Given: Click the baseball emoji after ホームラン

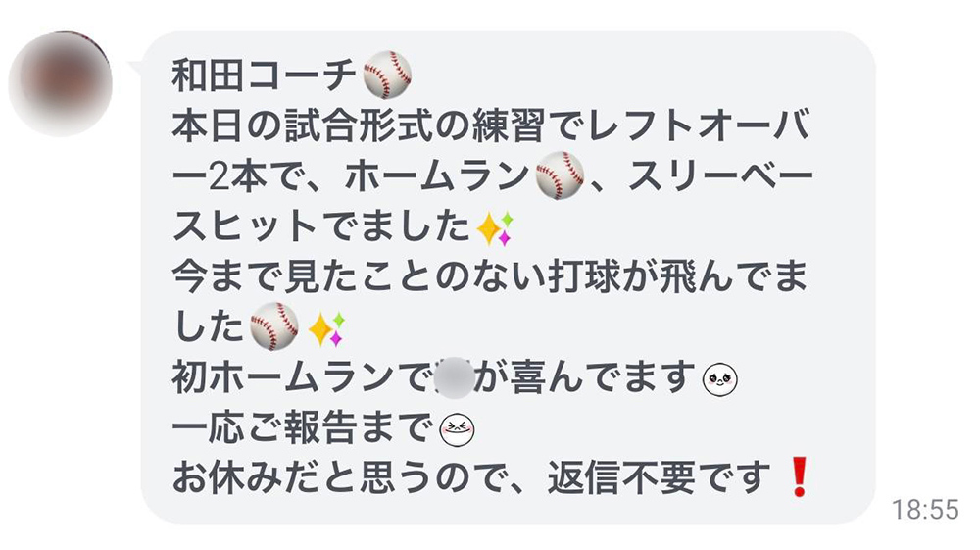Looking at the screenshot, I should click(x=560, y=175).
